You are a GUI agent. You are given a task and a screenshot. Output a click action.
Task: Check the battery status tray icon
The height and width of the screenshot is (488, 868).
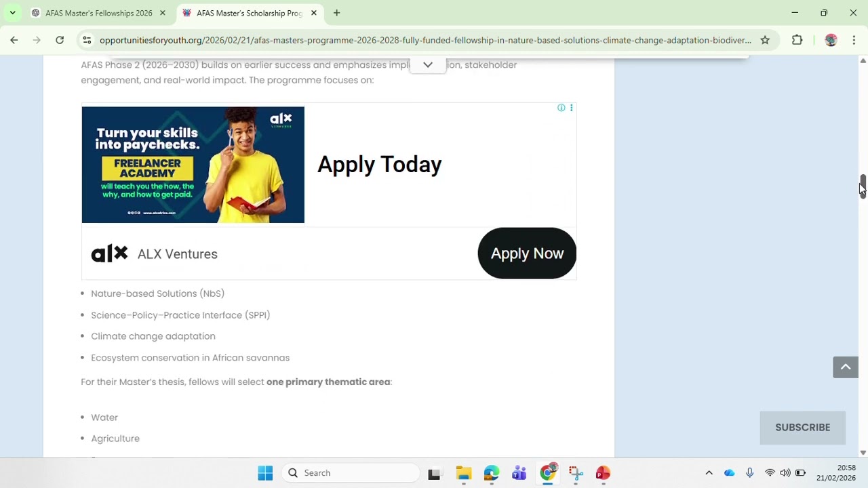point(801,473)
